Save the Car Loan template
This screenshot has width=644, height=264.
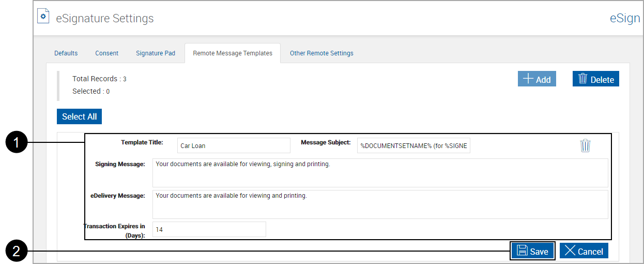(533, 251)
